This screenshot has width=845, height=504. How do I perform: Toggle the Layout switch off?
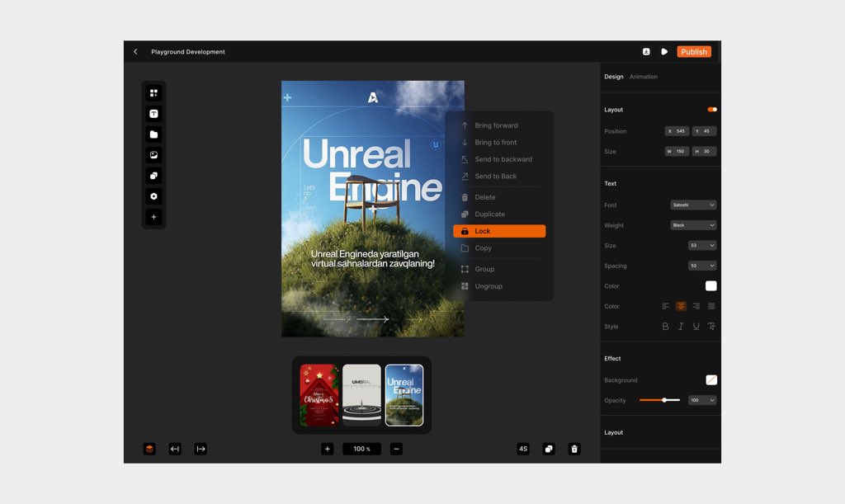[x=712, y=110]
